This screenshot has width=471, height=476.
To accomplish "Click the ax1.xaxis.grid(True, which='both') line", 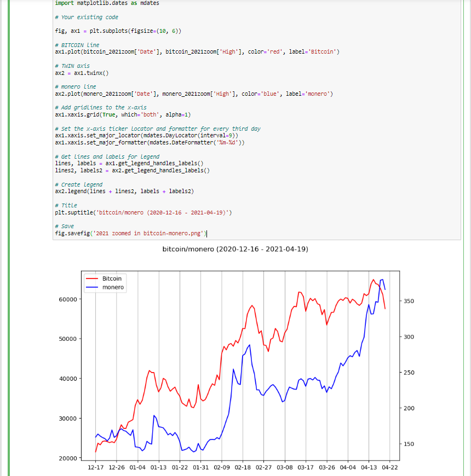I will pyautogui.click(x=123, y=115).
